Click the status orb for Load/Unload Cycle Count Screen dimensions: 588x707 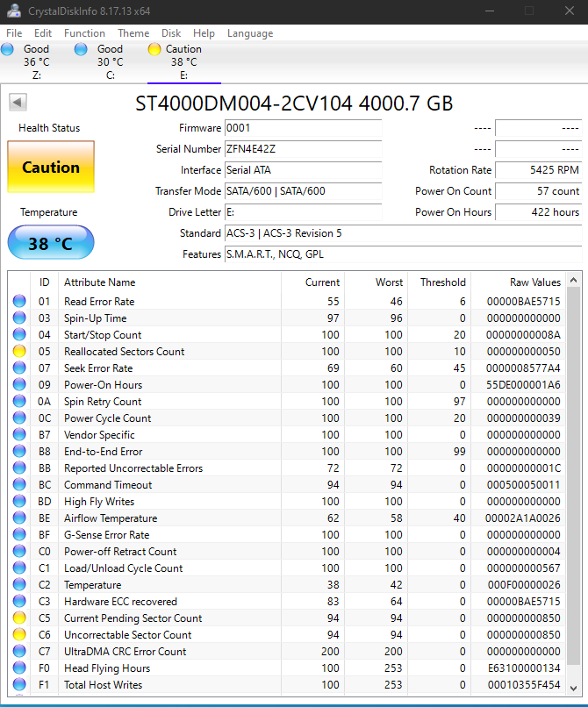19,568
